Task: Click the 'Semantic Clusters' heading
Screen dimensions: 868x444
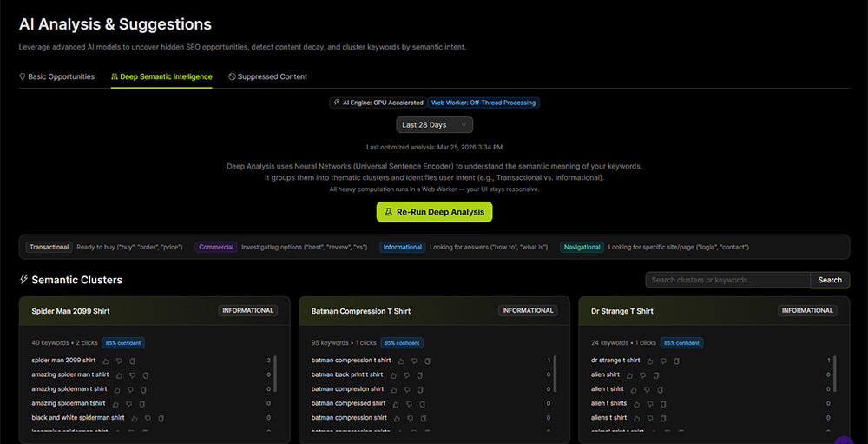Action: pyautogui.click(x=77, y=280)
